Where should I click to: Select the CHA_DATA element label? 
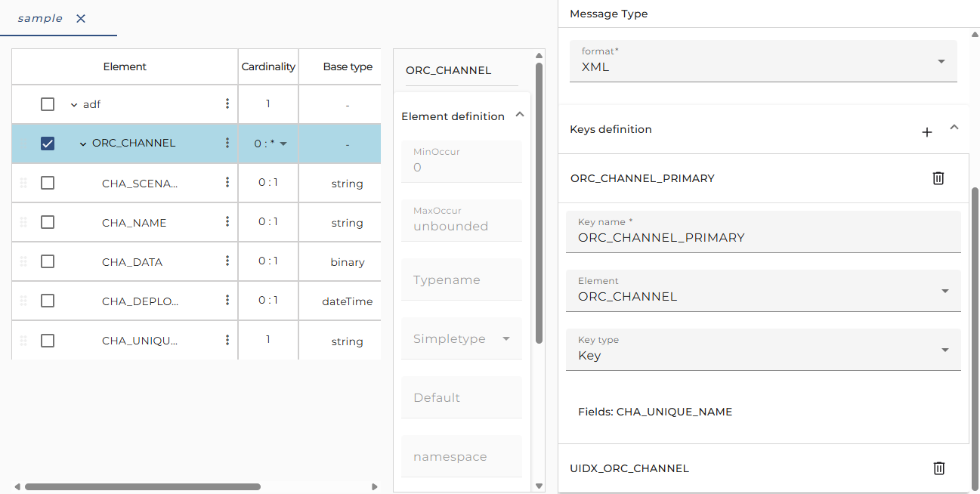[x=132, y=262]
